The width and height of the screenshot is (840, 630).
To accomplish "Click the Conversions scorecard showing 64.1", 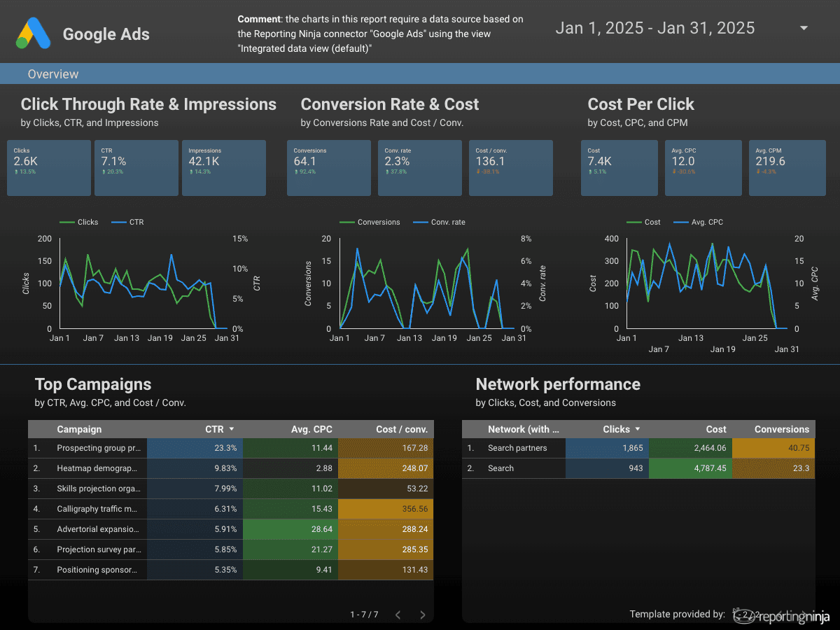I will [x=329, y=168].
